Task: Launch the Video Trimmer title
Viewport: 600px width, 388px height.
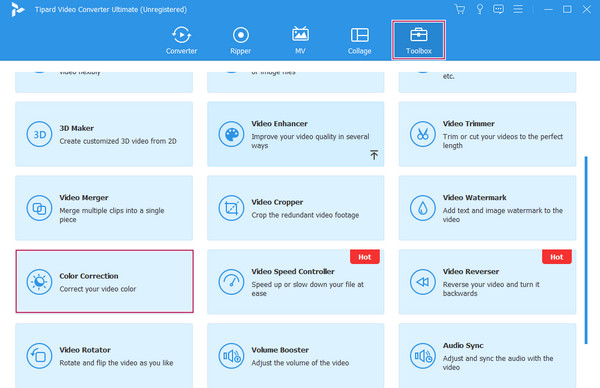Action: 468,124
